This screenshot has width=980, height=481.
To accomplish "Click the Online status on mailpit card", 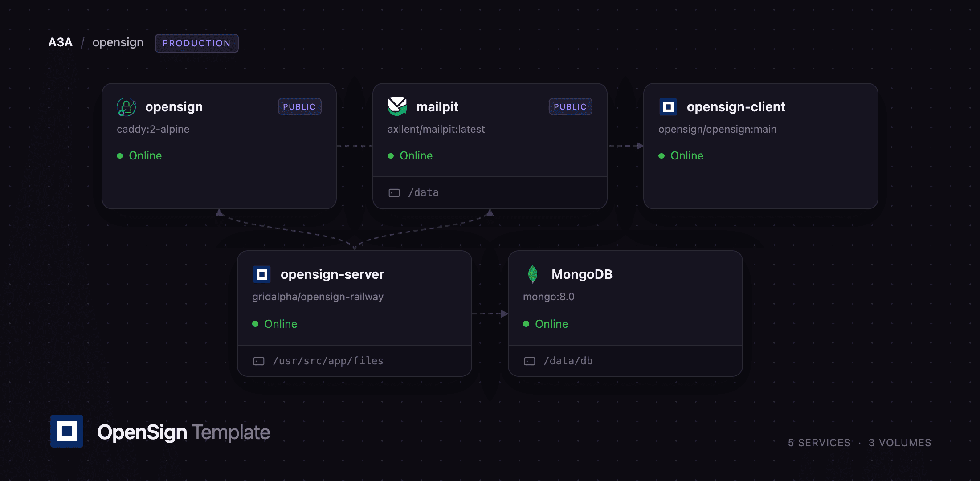I will tap(416, 155).
